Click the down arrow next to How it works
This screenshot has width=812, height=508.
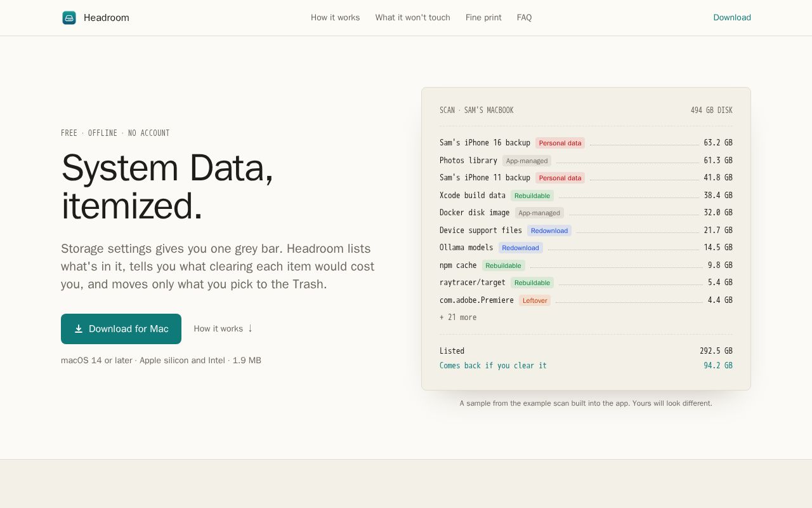pyautogui.click(x=250, y=328)
